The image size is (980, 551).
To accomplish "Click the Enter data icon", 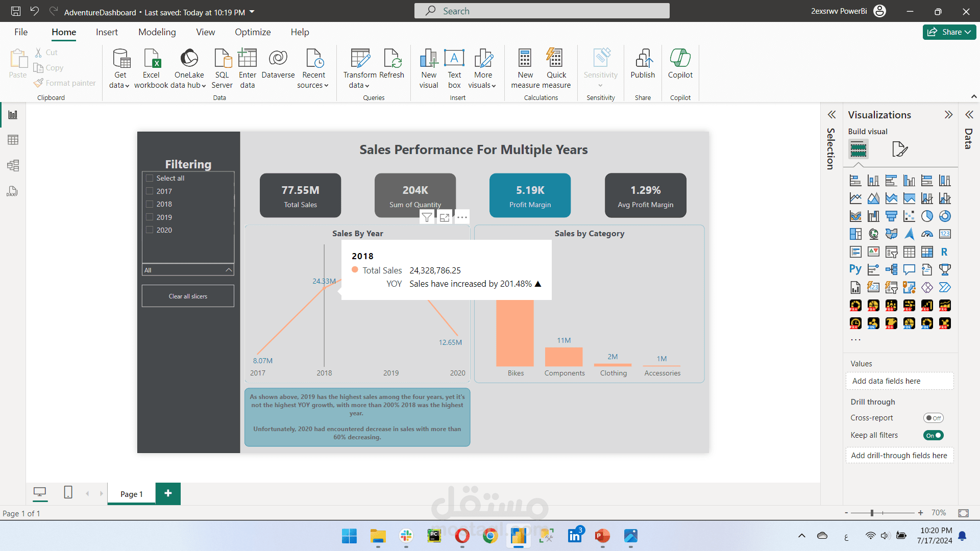I will [x=248, y=69].
